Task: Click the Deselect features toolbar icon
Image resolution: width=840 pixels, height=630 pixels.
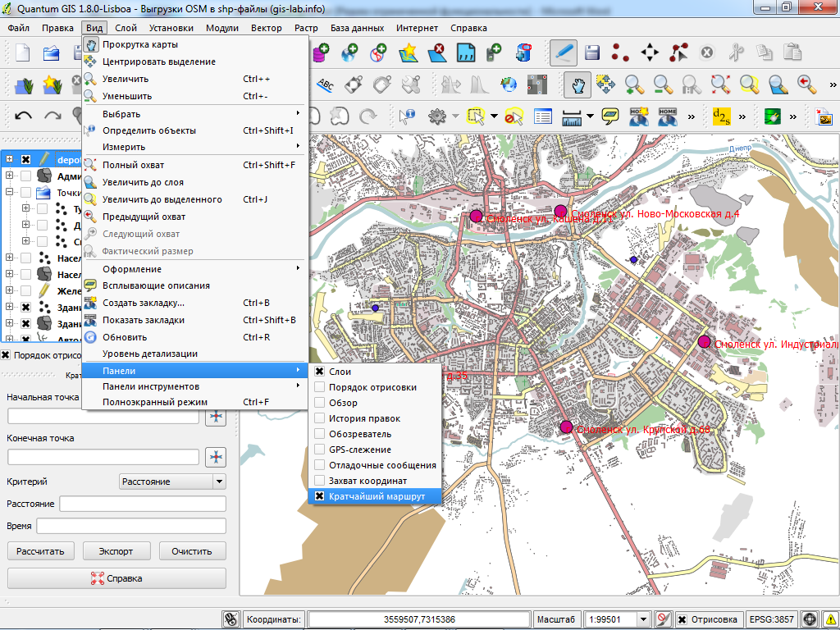Action: [x=514, y=116]
